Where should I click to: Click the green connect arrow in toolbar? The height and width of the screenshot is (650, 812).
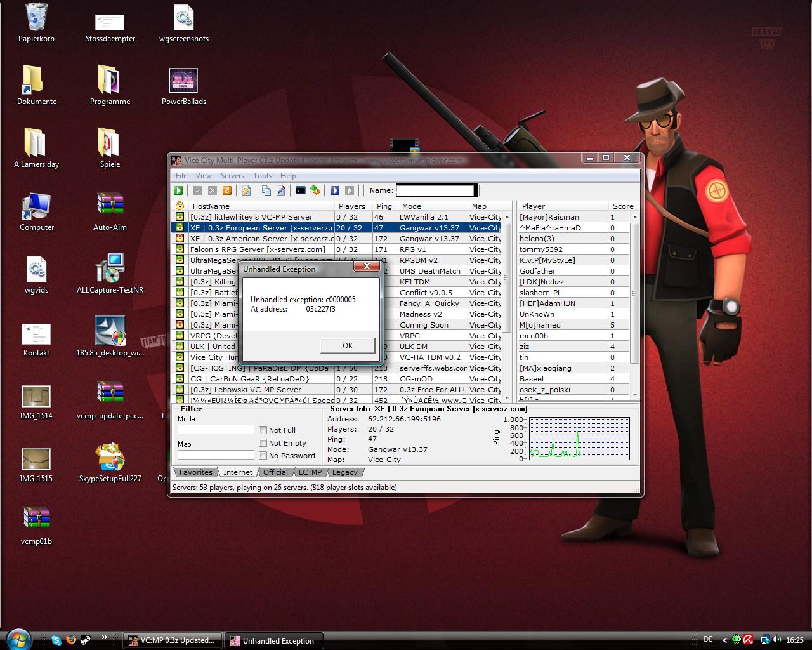coord(179,190)
